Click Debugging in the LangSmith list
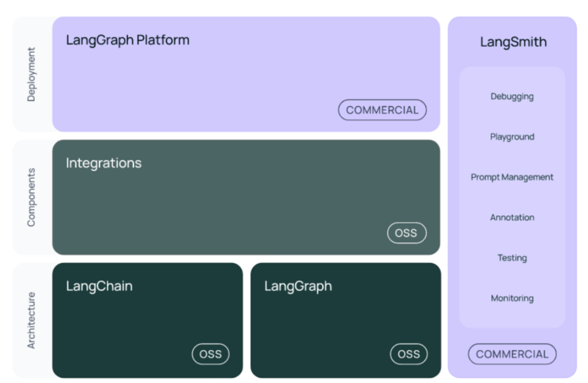 (512, 97)
